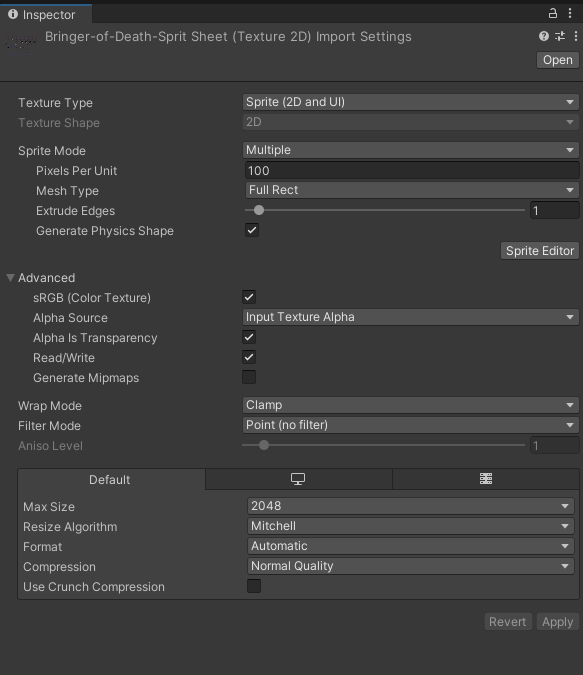583x675 pixels.
Task: Click the Revert button
Action: (508, 622)
